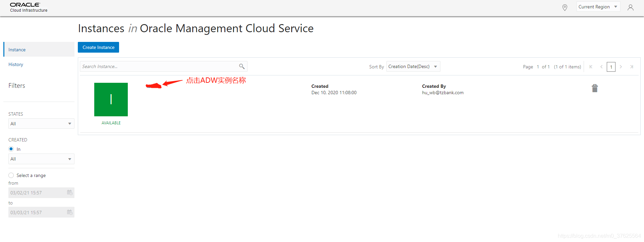Click the Oracle Cloud Infrastructure logo
The height and width of the screenshot is (242, 644).
coord(29,7)
